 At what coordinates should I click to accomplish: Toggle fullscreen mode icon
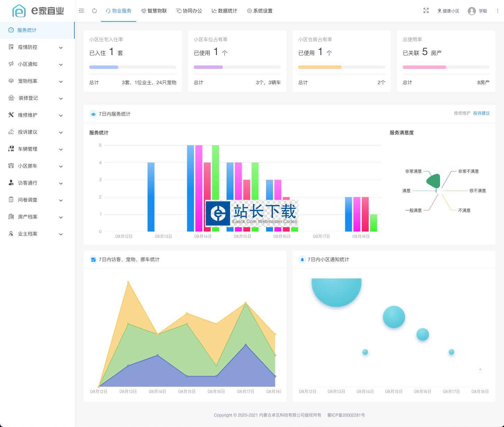tap(426, 11)
